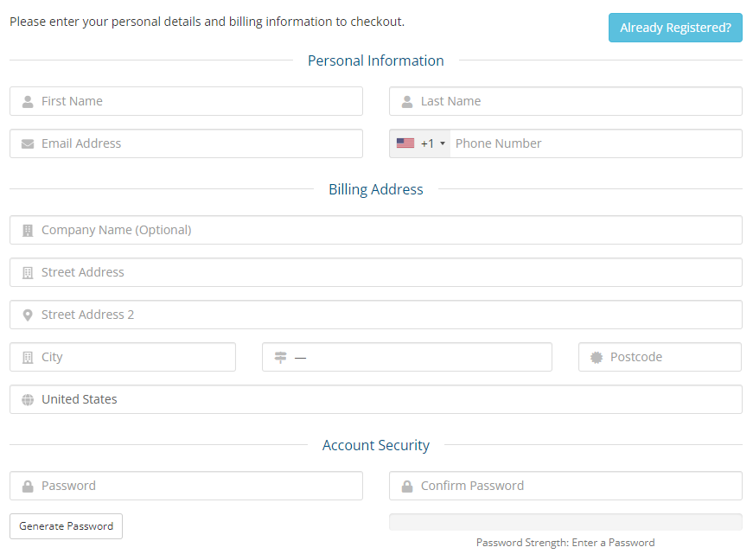Screen dimensions: 753x560
Task: Click the envelope icon in Email Address field
Action: click(28, 143)
